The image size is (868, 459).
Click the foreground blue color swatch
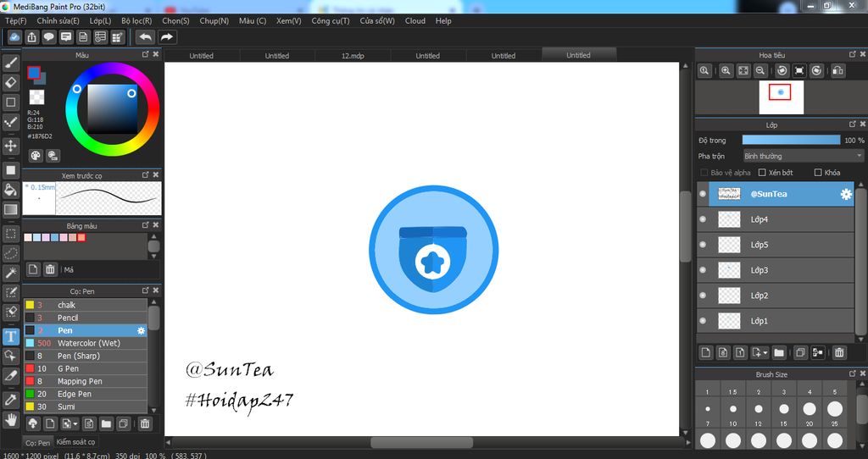click(34, 73)
